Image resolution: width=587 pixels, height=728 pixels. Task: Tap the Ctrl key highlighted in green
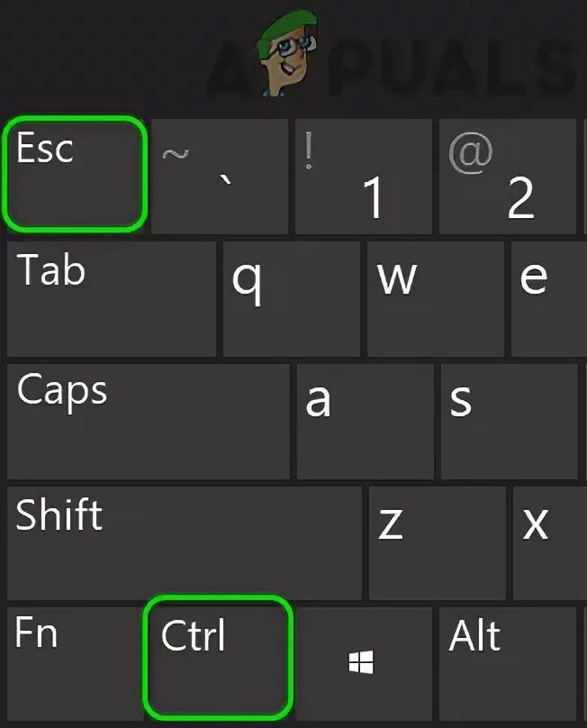218,656
